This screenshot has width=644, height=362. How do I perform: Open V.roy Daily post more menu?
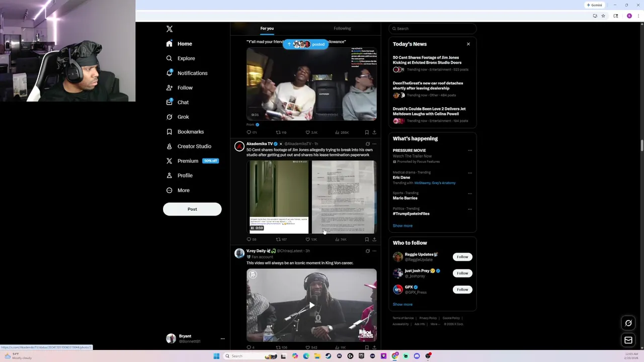click(374, 251)
